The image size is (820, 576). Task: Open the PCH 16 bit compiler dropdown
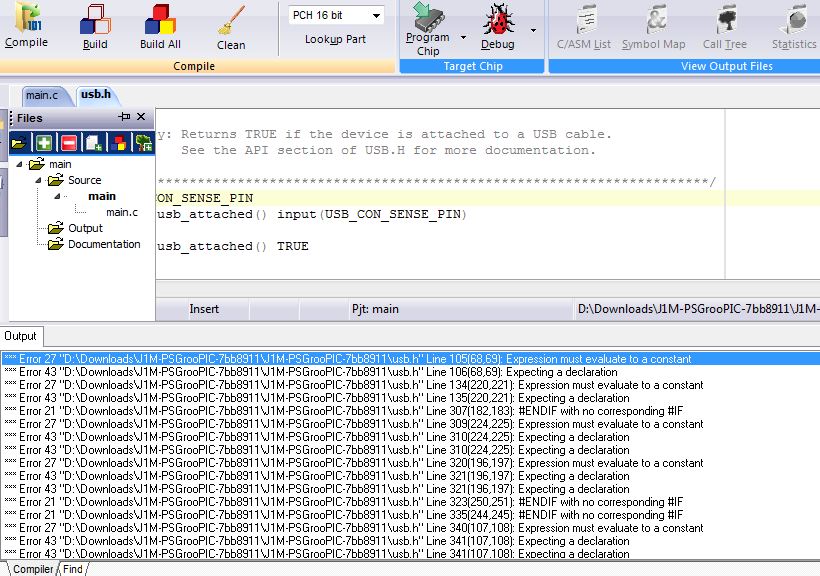pyautogui.click(x=376, y=16)
